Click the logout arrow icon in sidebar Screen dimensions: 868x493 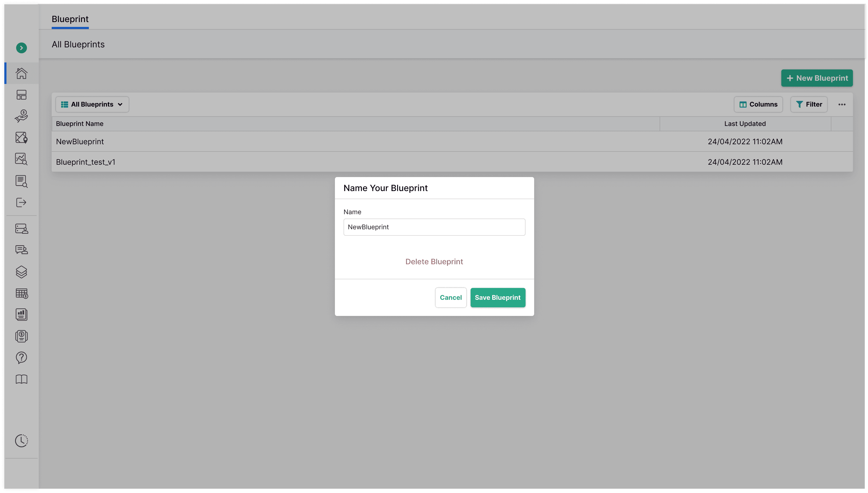[x=21, y=202]
